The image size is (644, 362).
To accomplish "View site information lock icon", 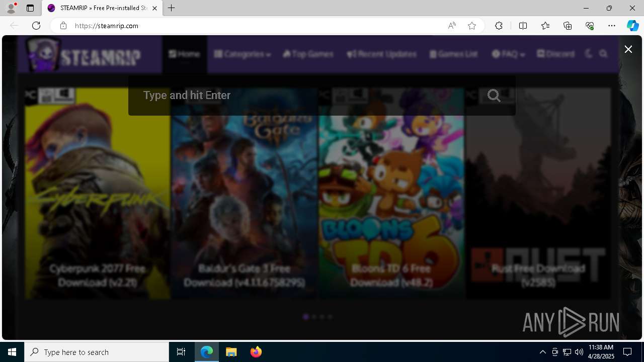I will pos(63,26).
